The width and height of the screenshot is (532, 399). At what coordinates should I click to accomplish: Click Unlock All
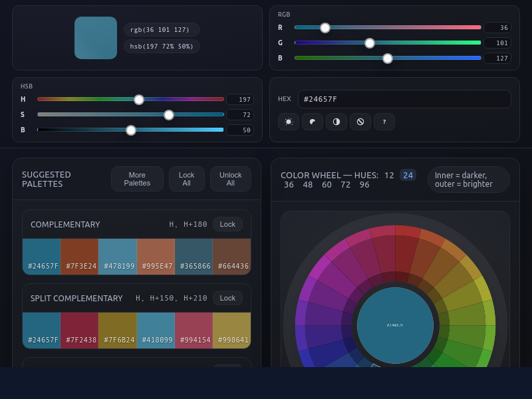click(x=230, y=178)
